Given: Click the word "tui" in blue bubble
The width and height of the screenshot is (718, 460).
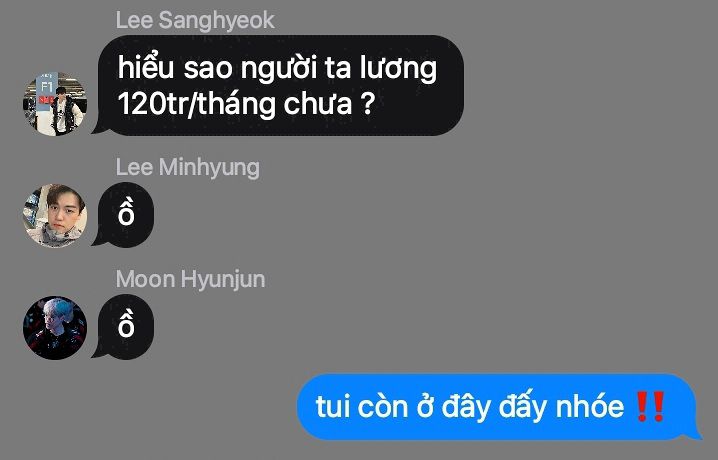Looking at the screenshot, I should coord(332,406).
